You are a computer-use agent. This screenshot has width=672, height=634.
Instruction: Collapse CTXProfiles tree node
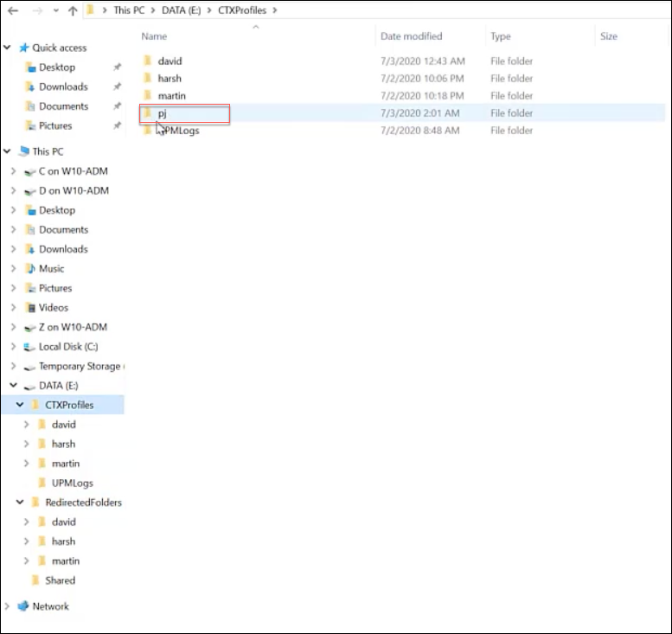tap(20, 405)
